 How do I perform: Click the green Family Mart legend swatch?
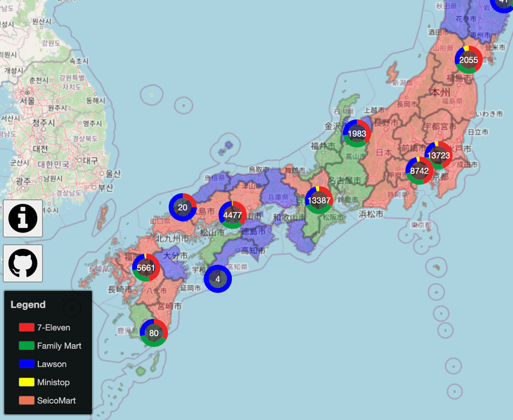(27, 346)
